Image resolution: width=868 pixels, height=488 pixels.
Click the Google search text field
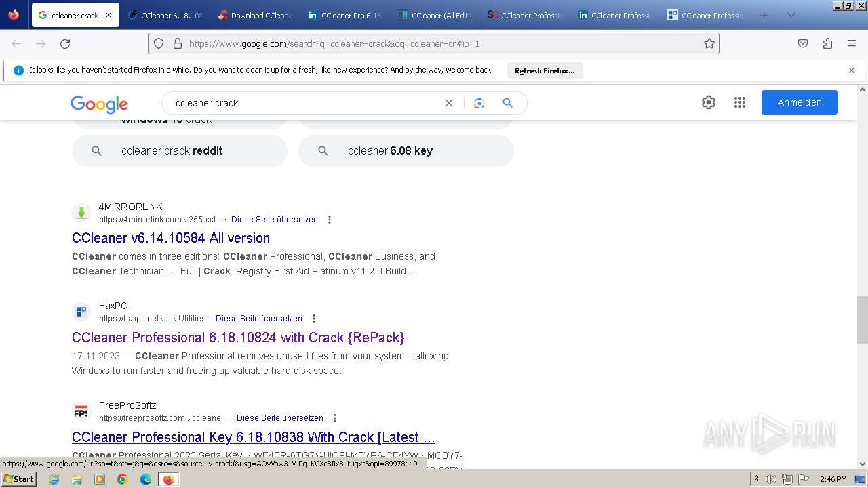(305, 103)
